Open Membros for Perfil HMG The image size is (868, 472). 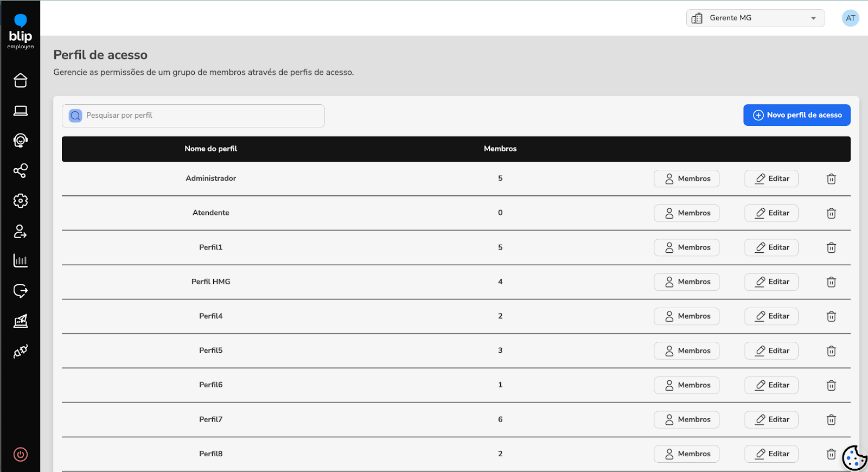tap(686, 282)
